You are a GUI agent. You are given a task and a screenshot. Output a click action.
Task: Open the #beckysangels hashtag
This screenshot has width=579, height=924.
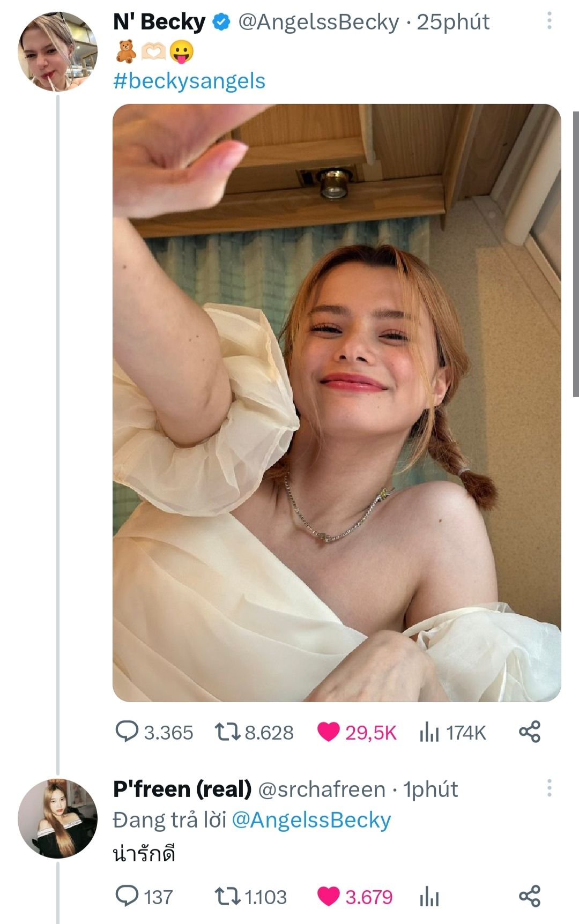[189, 81]
